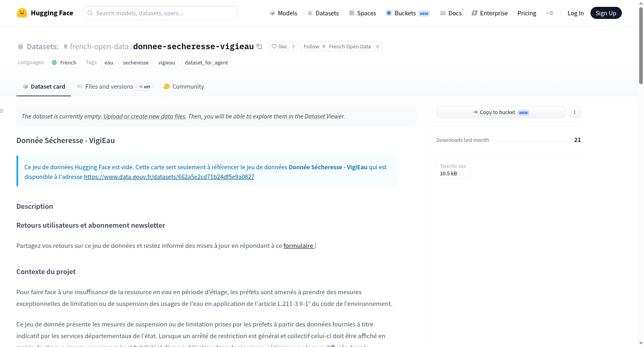This screenshot has height=347, width=644.
Task: Click the 'Total file size' 10.5 kB box
Action: pos(453,170)
